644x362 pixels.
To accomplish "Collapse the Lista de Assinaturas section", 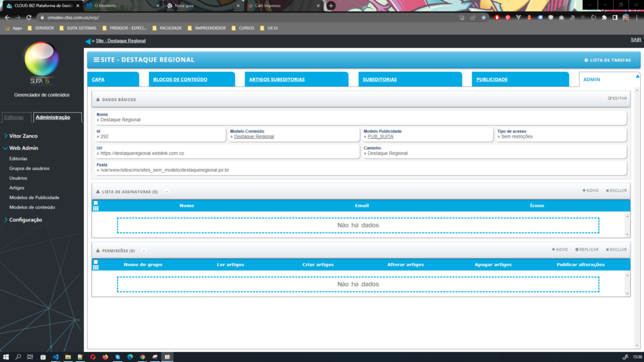I will 97,192.
